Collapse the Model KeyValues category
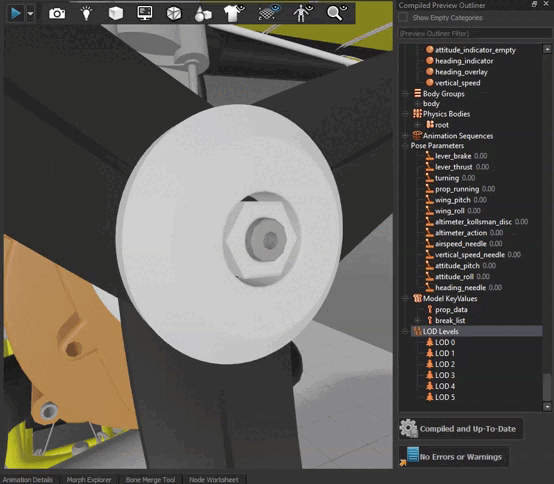The height and width of the screenshot is (484, 554). [x=405, y=299]
